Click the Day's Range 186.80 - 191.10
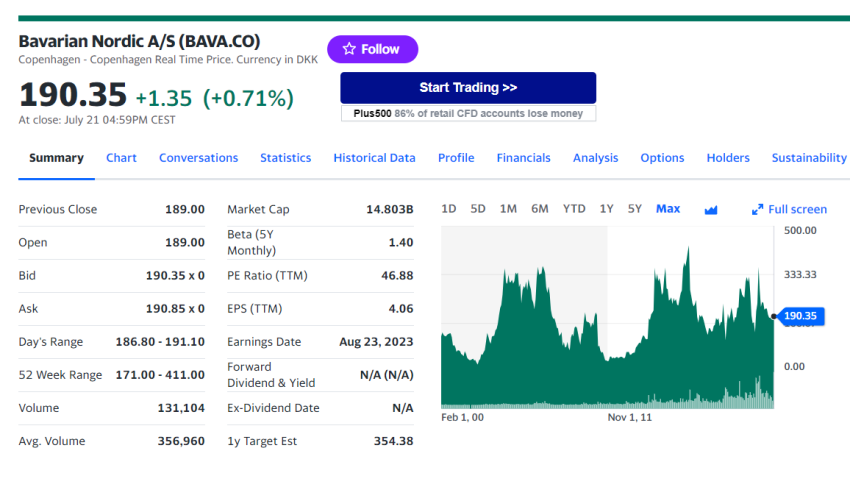Screen dimensions: 850x487 point(160,342)
